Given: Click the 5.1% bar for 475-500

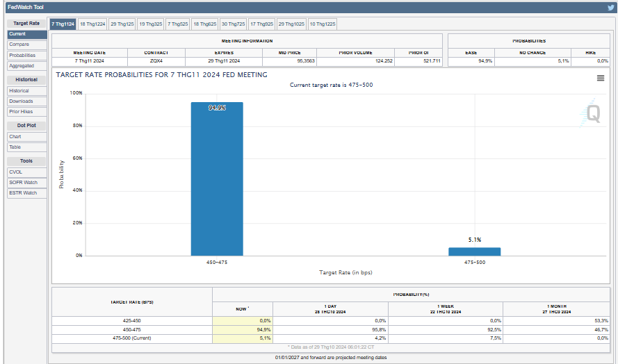Looking at the screenshot, I should click(x=474, y=251).
